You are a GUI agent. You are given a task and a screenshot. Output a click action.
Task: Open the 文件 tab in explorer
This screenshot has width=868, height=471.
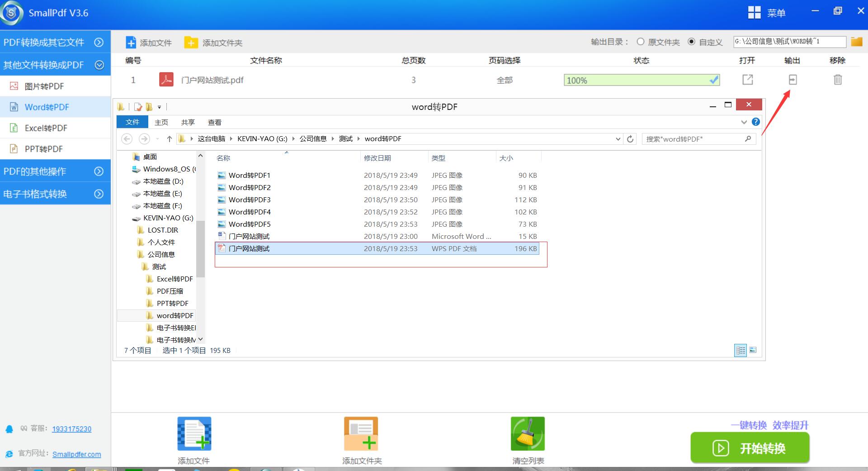pos(132,122)
